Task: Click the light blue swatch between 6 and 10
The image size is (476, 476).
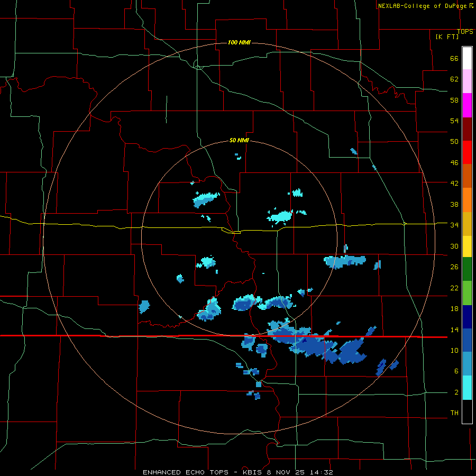Action: [467, 364]
